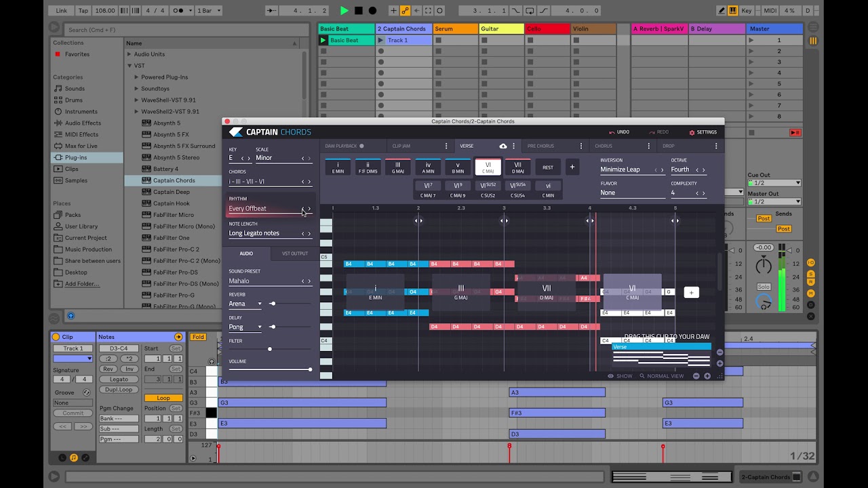Click next arrow for Inversion Minimize Leap
The height and width of the screenshot is (488, 868).
(663, 170)
